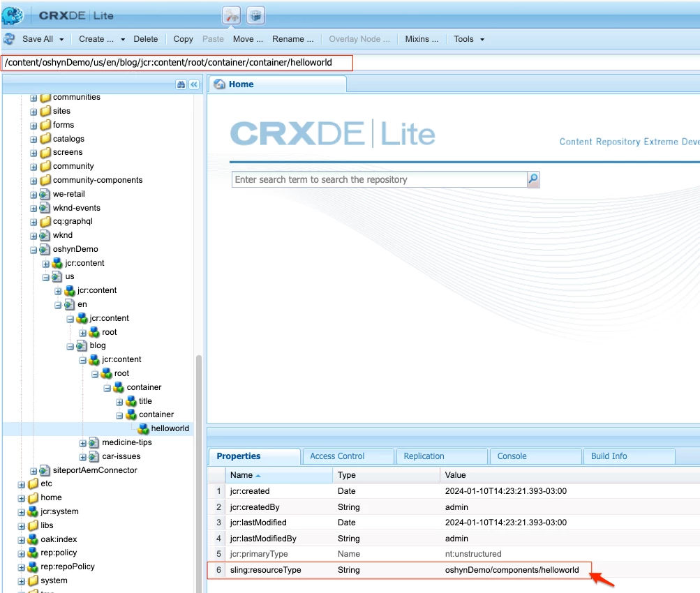Click the car-issues page icon
Viewport: 700px width, 593px height.
click(94, 456)
